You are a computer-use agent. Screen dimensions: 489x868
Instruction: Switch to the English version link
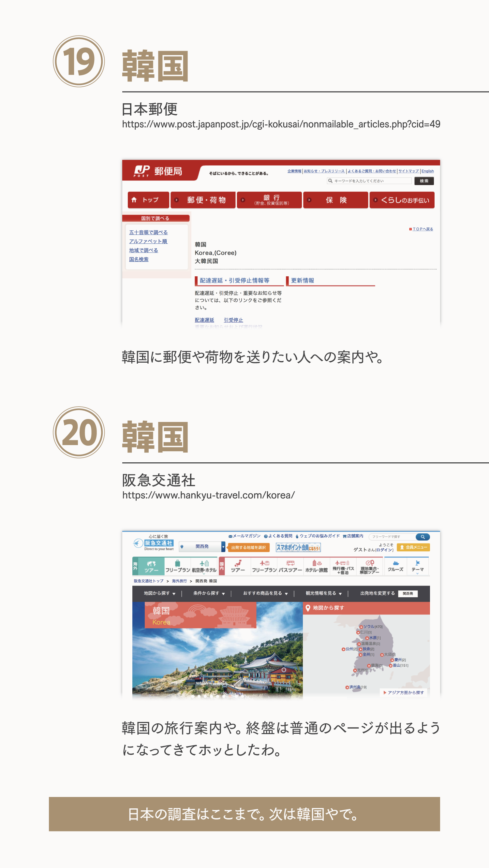[428, 171]
